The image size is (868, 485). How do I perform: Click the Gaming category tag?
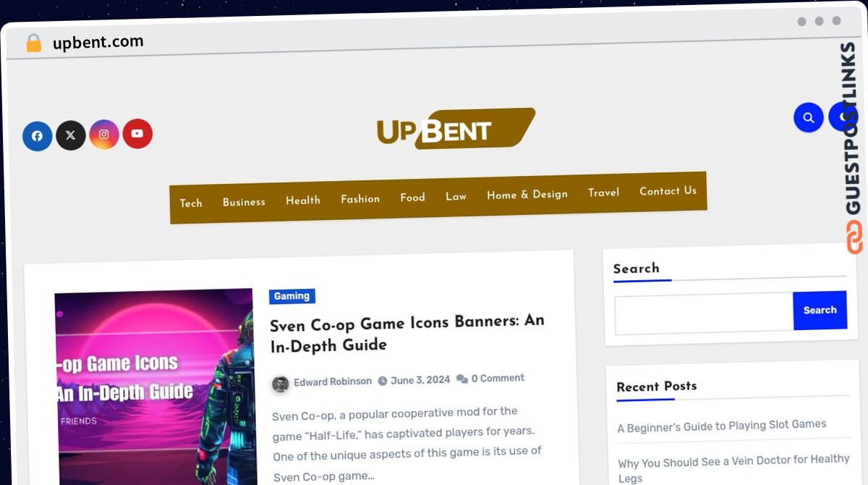[x=292, y=296]
